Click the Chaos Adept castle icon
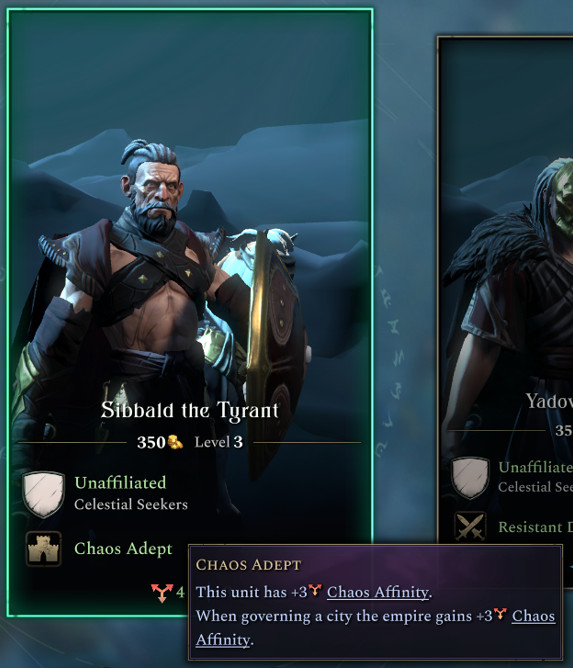573x668 pixels. 43,549
